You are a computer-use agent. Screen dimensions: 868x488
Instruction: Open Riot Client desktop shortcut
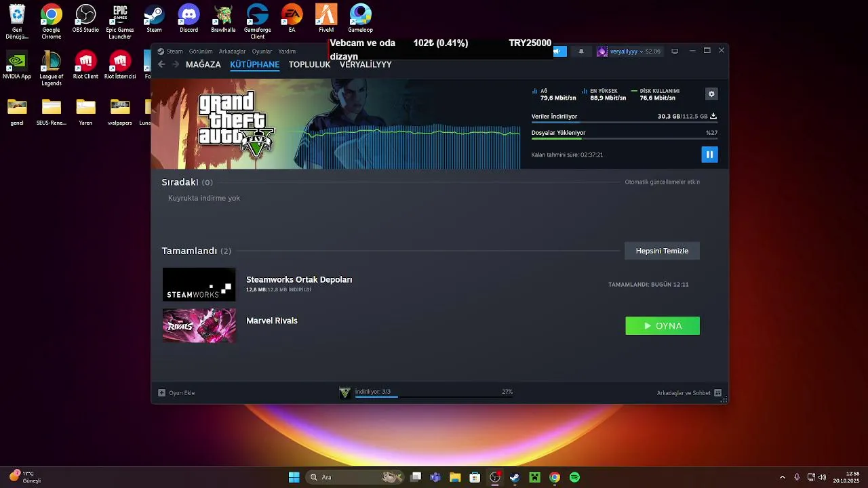(85, 65)
